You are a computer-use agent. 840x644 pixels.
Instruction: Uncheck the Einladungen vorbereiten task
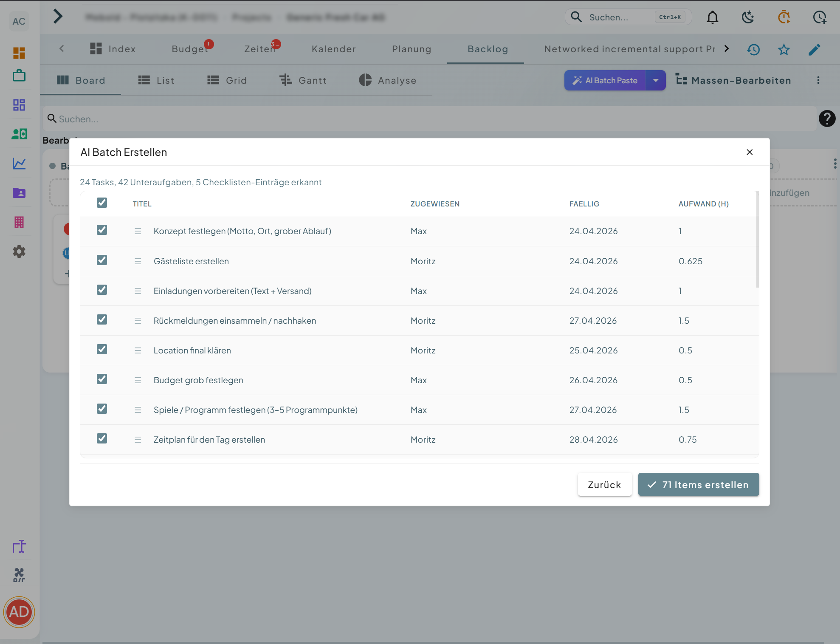coord(102,290)
